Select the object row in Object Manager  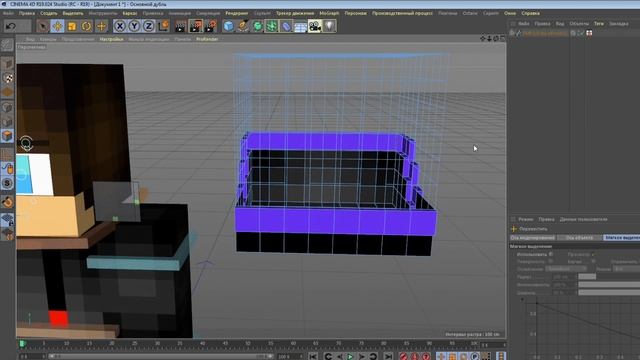coord(544,33)
